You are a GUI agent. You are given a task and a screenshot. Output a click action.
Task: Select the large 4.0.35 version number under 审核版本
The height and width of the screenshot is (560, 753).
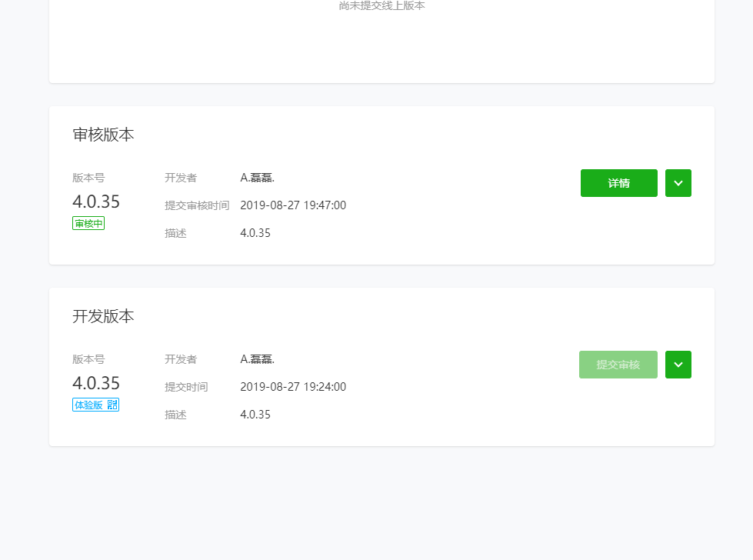click(x=96, y=202)
